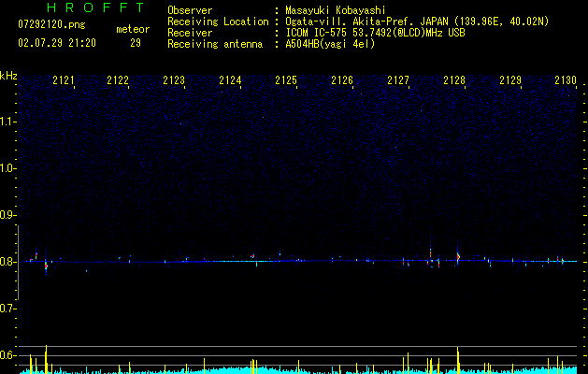Image resolution: width=588 pixels, height=374 pixels.
Task: Click the 0.8 kHz axis label
Action: pos(8,262)
